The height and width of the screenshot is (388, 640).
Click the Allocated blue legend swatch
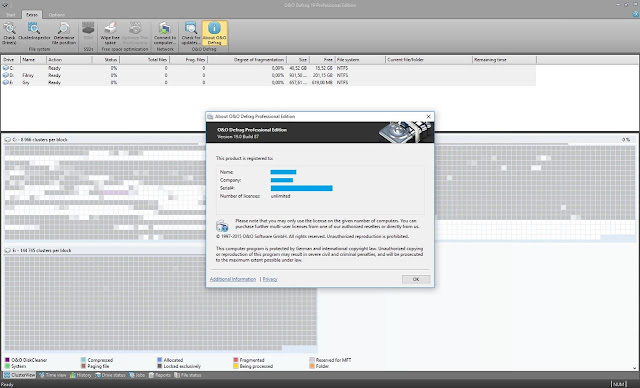pyautogui.click(x=160, y=360)
